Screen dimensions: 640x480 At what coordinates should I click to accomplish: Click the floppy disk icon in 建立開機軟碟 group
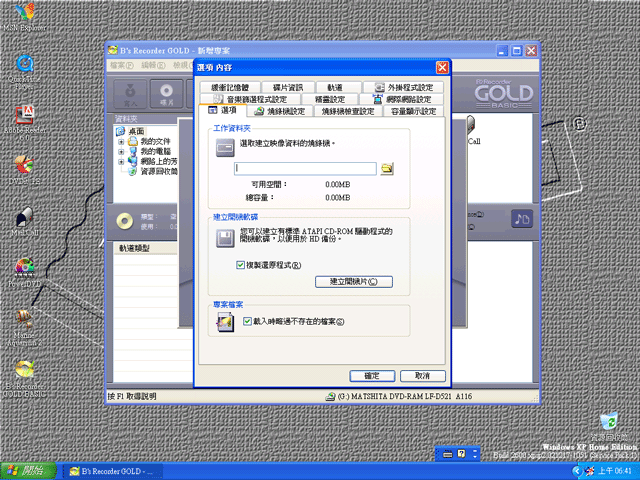click(225, 238)
